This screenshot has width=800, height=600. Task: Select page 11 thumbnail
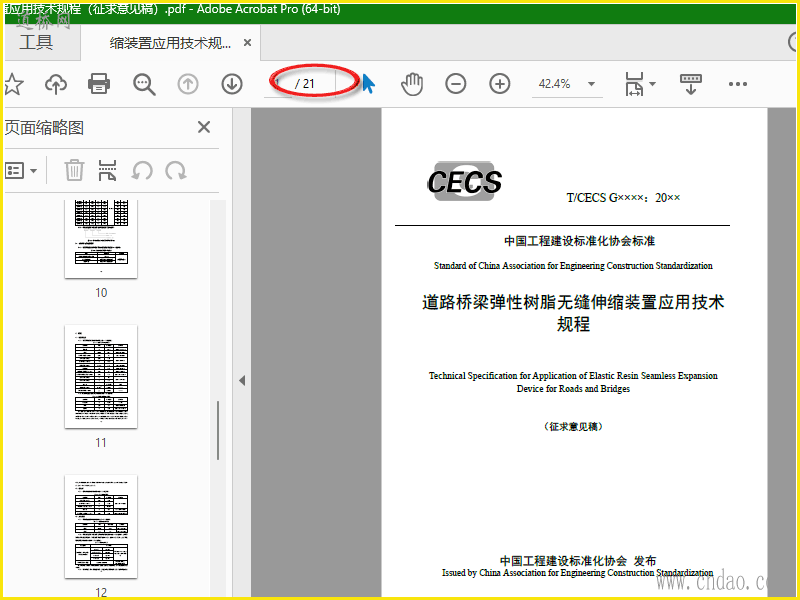[101, 377]
